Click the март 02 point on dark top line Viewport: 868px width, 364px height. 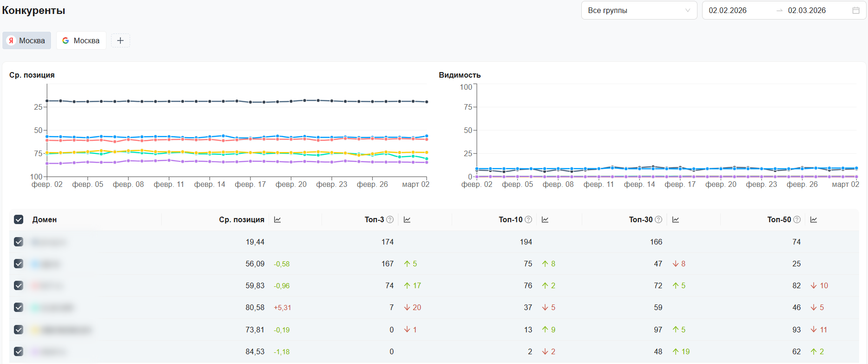tap(427, 102)
